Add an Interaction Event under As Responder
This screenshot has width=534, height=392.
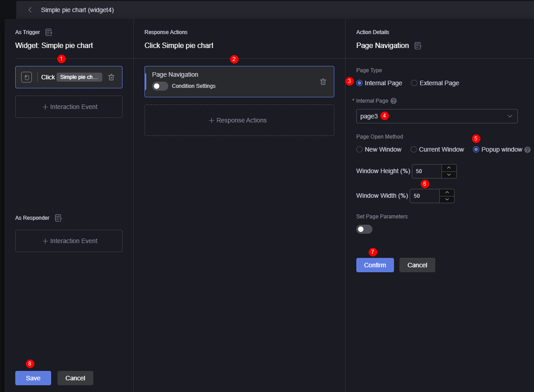click(69, 241)
